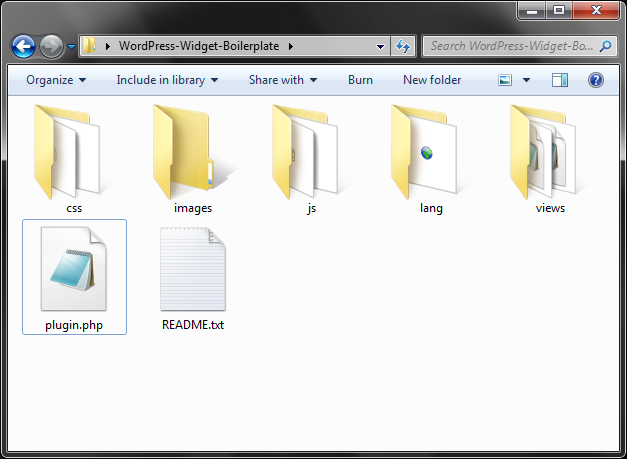The image size is (627, 459).
Task: Minimize the Explorer window
Action: [x=532, y=10]
